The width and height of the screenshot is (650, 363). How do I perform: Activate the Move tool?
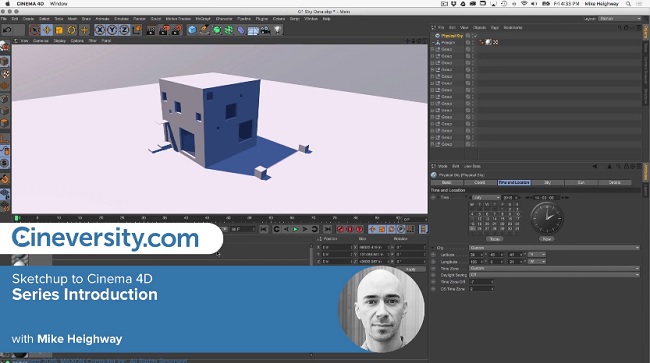tap(46, 30)
